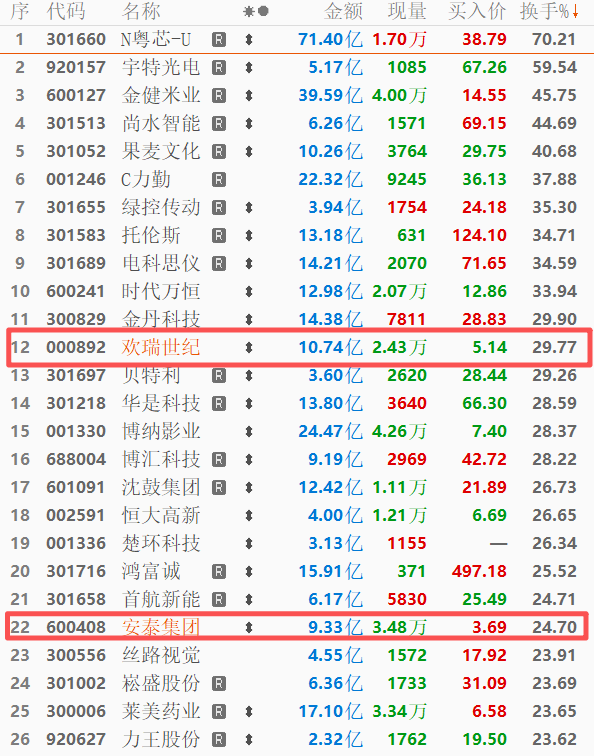Open stock 贝特利
This screenshot has height=756, width=594.
tap(151, 375)
